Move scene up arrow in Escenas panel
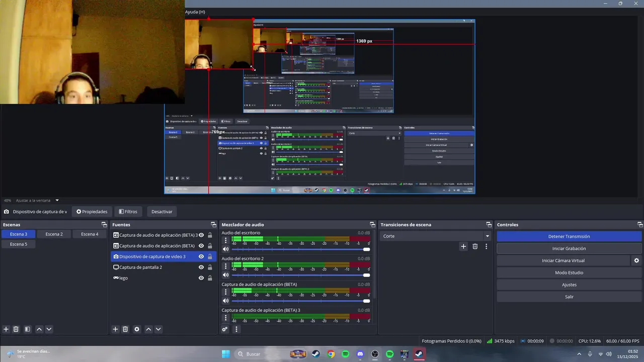This screenshot has height=362, width=644. point(39,329)
